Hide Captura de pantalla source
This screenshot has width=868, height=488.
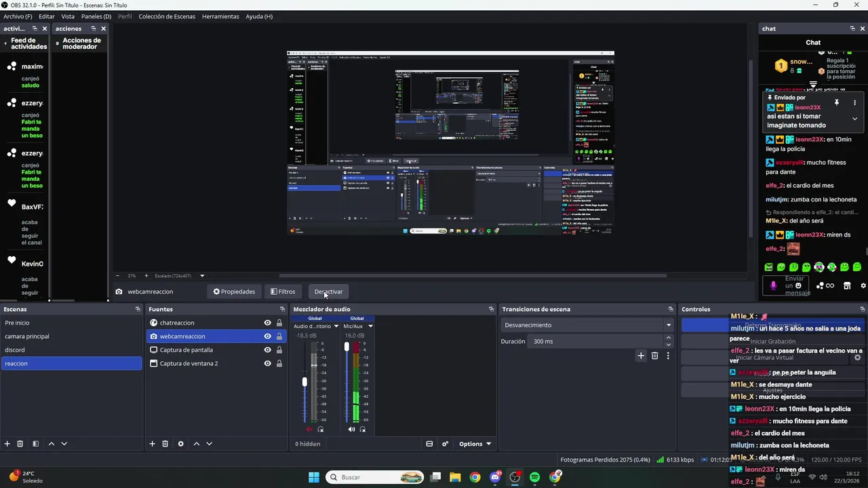pyautogui.click(x=267, y=350)
